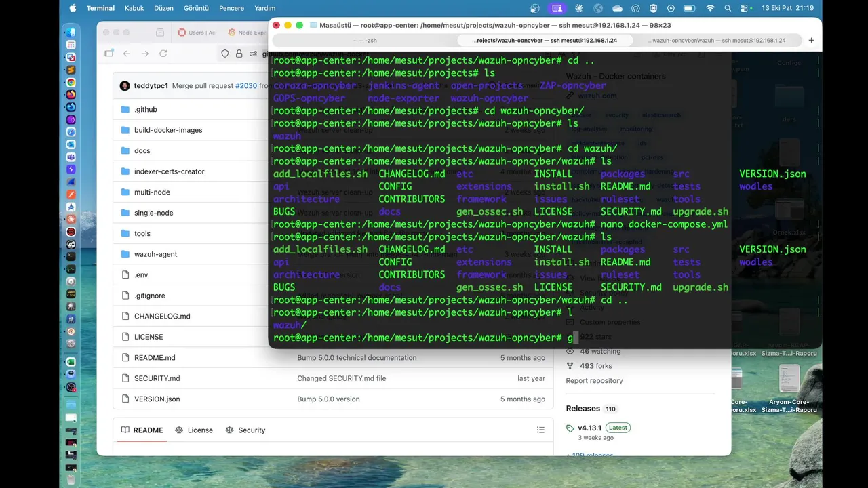Go forward in the browser window
This screenshot has width=868, height=488.
click(x=144, y=54)
